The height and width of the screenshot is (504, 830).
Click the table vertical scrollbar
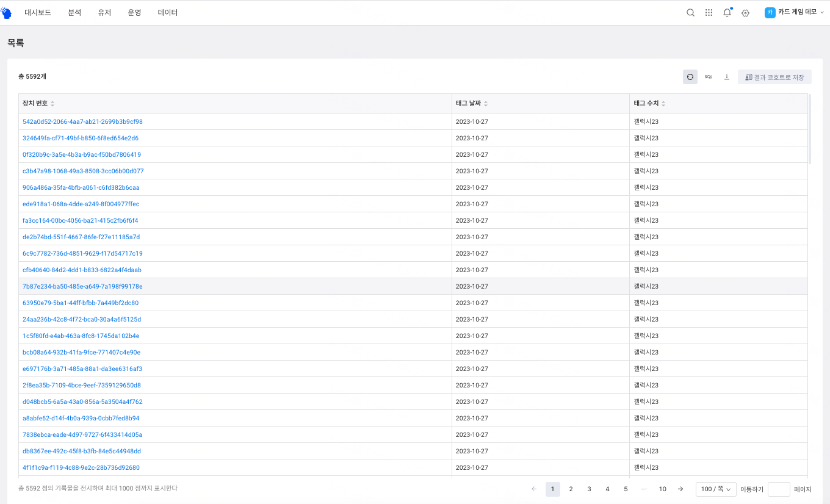click(x=810, y=129)
